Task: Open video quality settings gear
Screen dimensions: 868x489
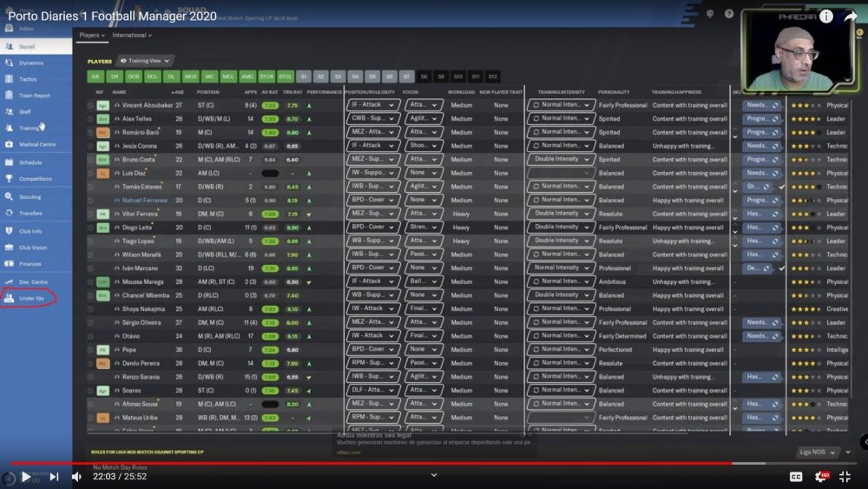Action: pyautogui.click(x=821, y=476)
